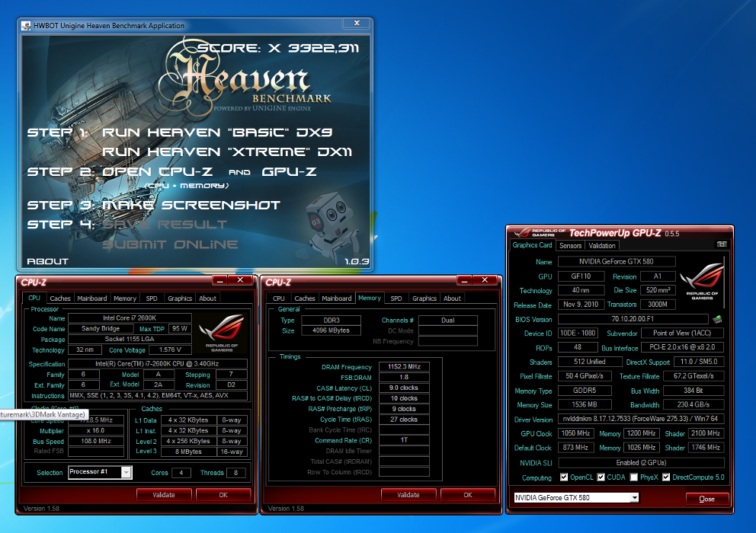This screenshot has width=756, height=533.
Task: Minimize the left CPU-Z window showing CPU tab
Action: (x=219, y=280)
